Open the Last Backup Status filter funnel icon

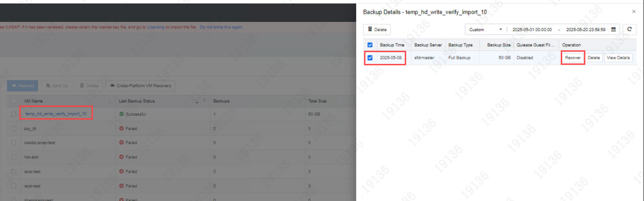205,102
